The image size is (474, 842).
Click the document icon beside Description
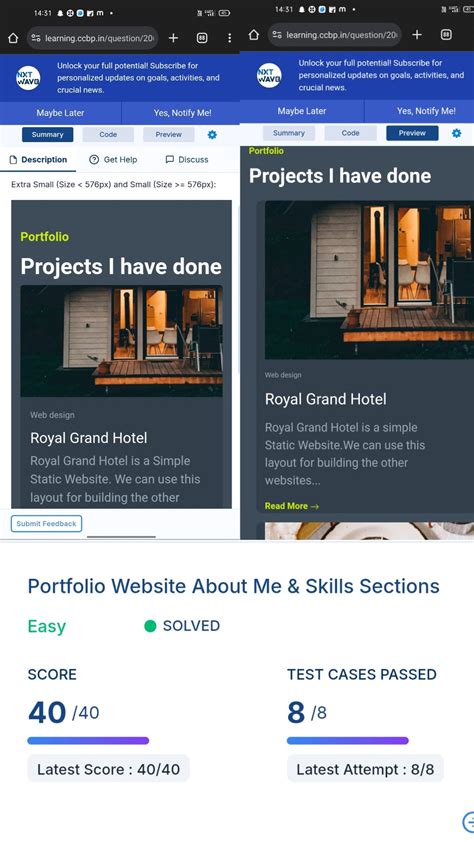click(14, 159)
